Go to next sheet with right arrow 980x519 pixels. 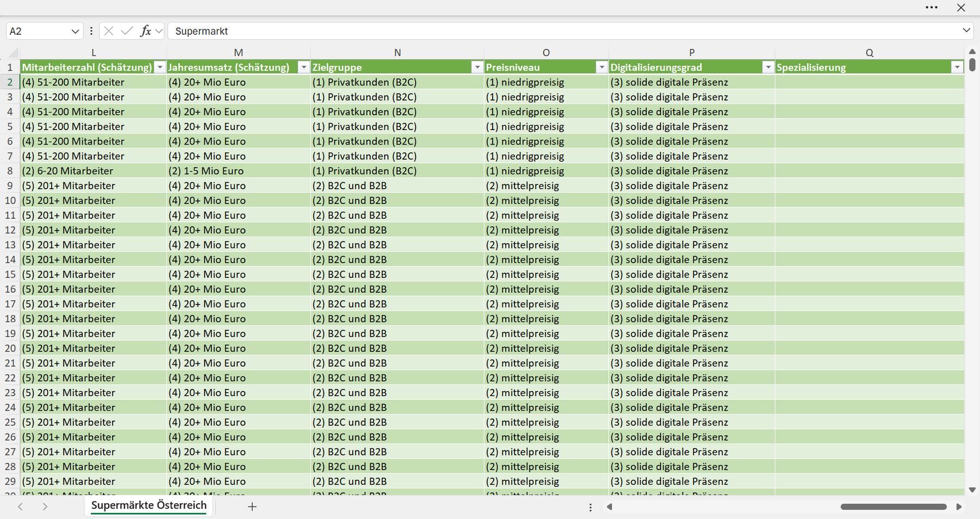[x=45, y=506]
